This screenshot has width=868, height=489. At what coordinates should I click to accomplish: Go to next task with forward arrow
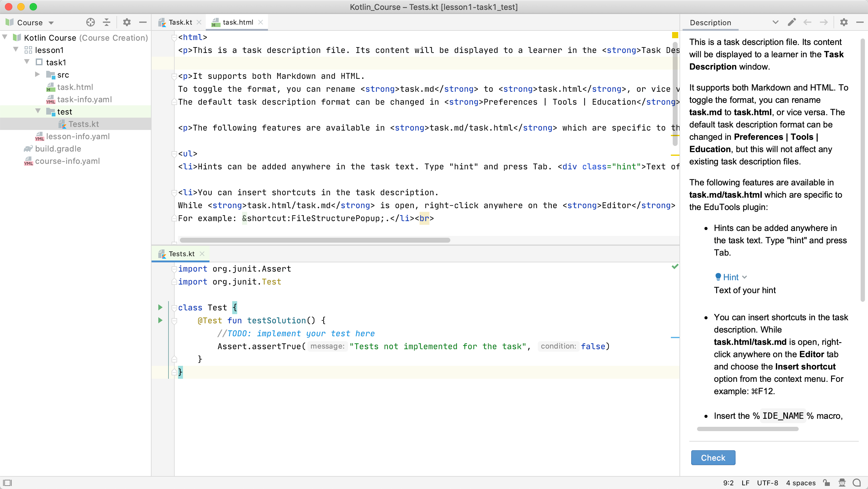click(824, 22)
